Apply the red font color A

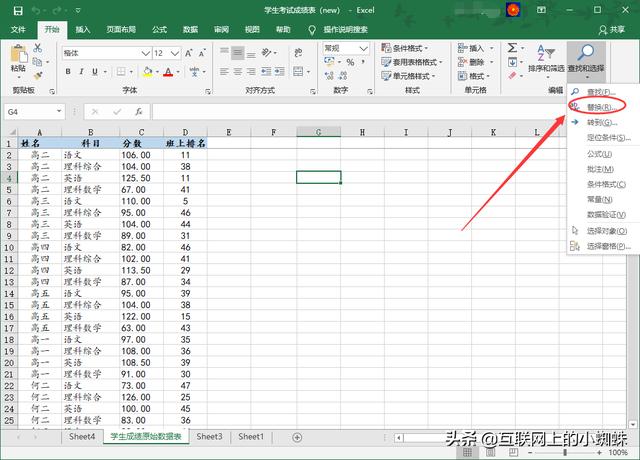(x=168, y=72)
